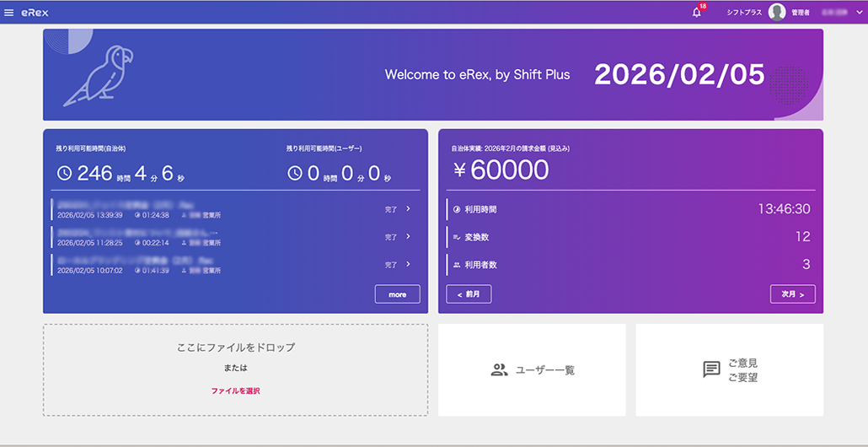Select the 利用時間 row in billing panel
This screenshot has width=868, height=447.
pyautogui.click(x=630, y=209)
